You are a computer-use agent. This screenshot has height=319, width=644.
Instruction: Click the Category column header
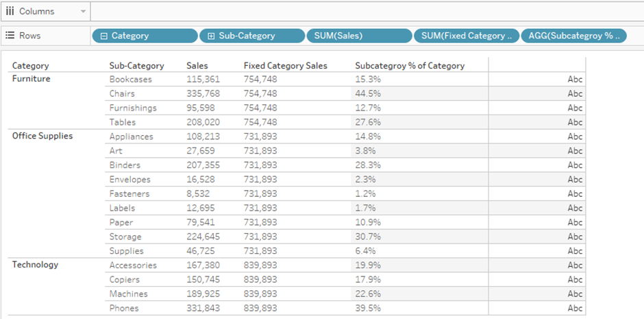31,66
